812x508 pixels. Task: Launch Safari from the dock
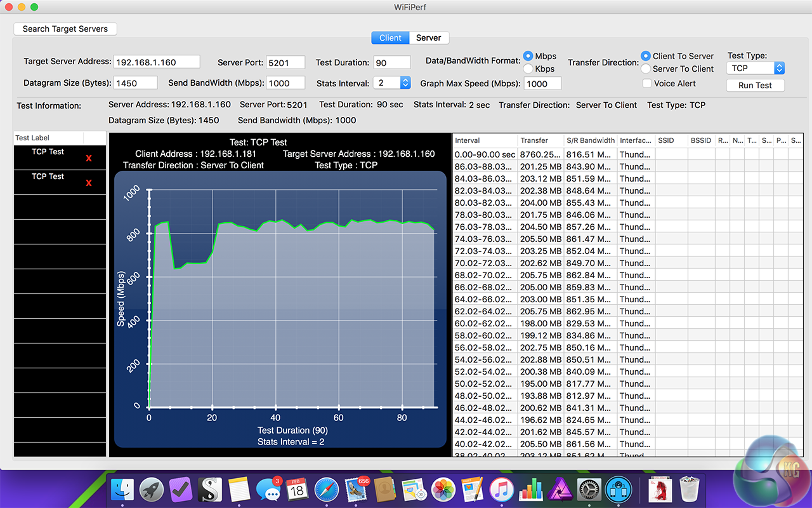point(327,490)
